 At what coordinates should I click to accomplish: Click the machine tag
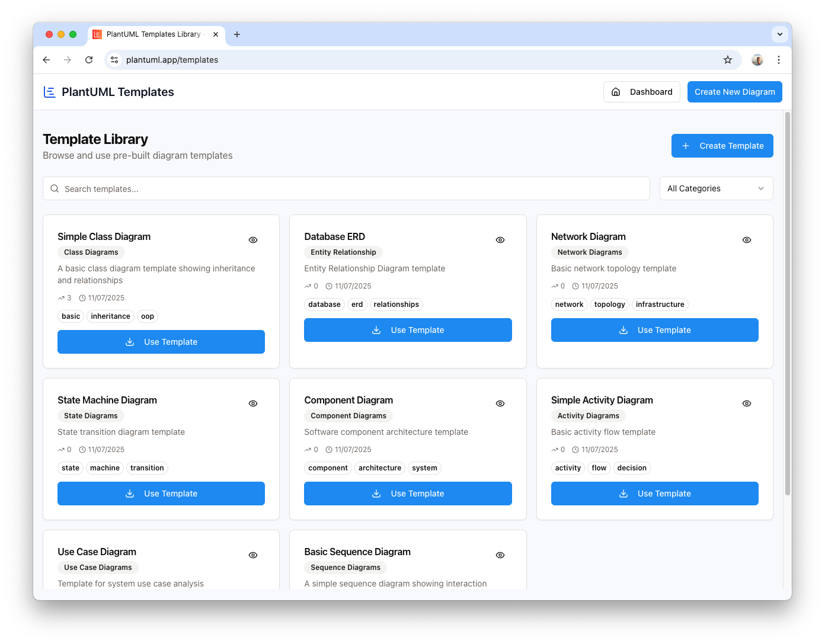click(x=105, y=468)
